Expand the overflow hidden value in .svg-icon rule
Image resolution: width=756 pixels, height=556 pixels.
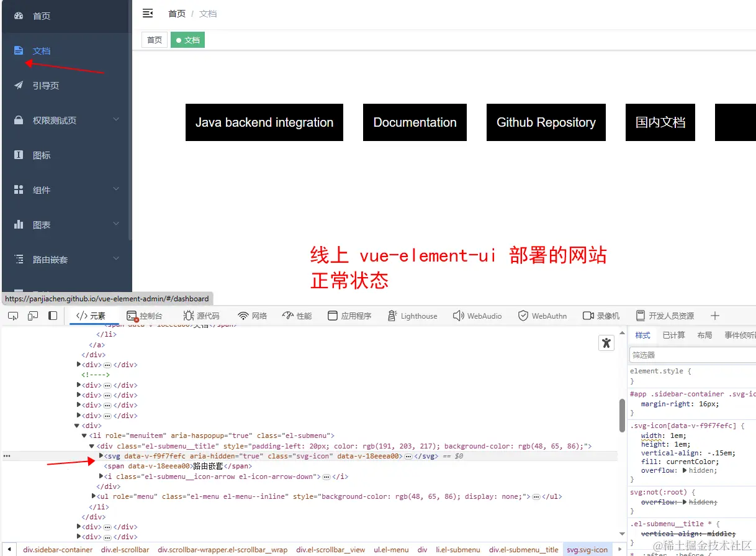click(685, 470)
